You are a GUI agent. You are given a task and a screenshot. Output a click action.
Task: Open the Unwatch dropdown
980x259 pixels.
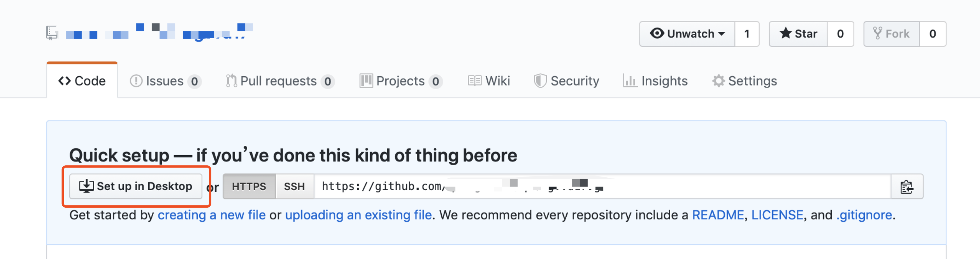(x=687, y=34)
